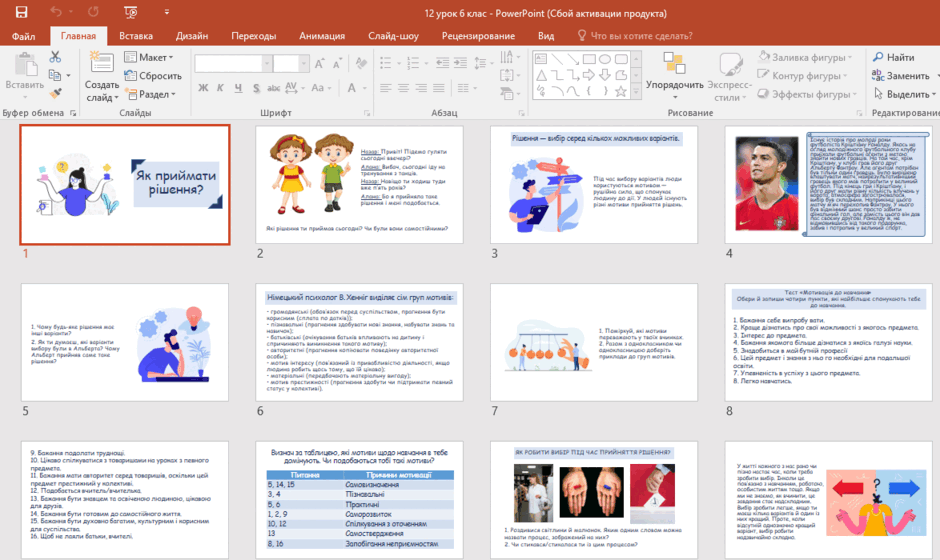Open the Вид tab
Viewport: 940px width, 560px height.
(546, 36)
